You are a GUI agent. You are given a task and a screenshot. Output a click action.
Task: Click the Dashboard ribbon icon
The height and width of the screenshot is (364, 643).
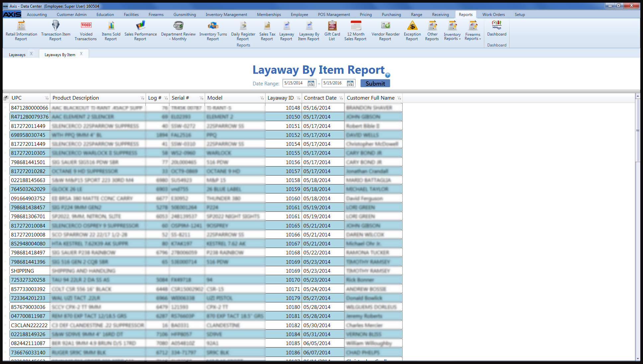tap(497, 29)
